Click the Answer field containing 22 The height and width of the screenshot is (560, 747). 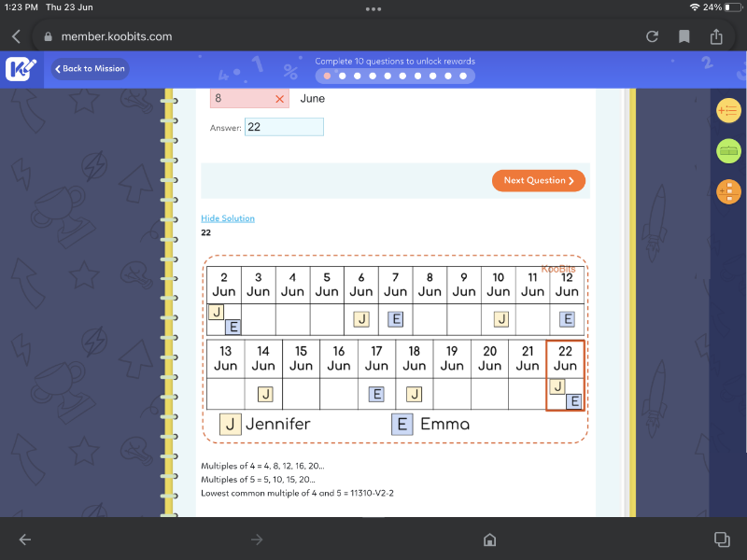pyautogui.click(x=284, y=127)
